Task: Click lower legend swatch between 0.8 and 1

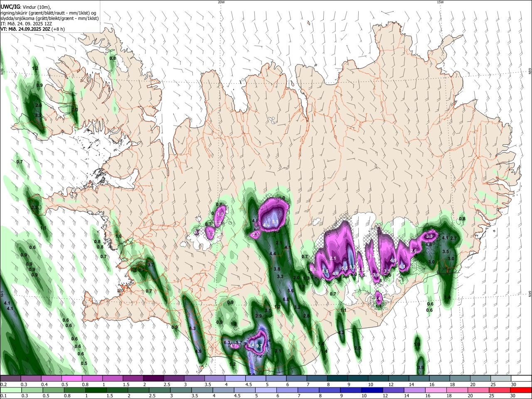Action: 74,390
